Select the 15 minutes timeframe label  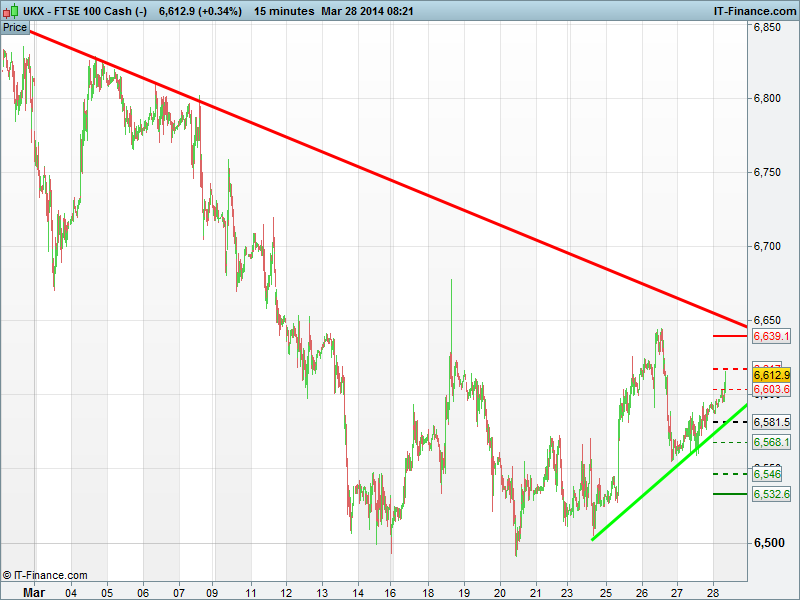pos(284,11)
